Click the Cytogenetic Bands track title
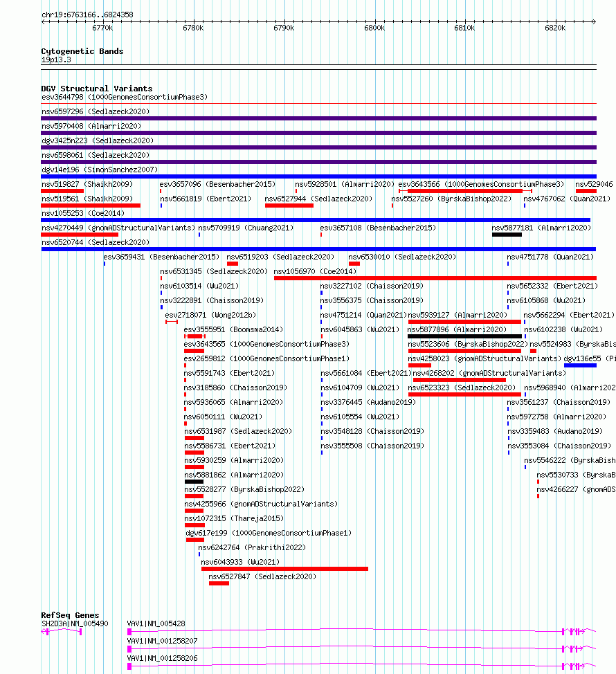The height and width of the screenshot is (674, 616). 82,51
